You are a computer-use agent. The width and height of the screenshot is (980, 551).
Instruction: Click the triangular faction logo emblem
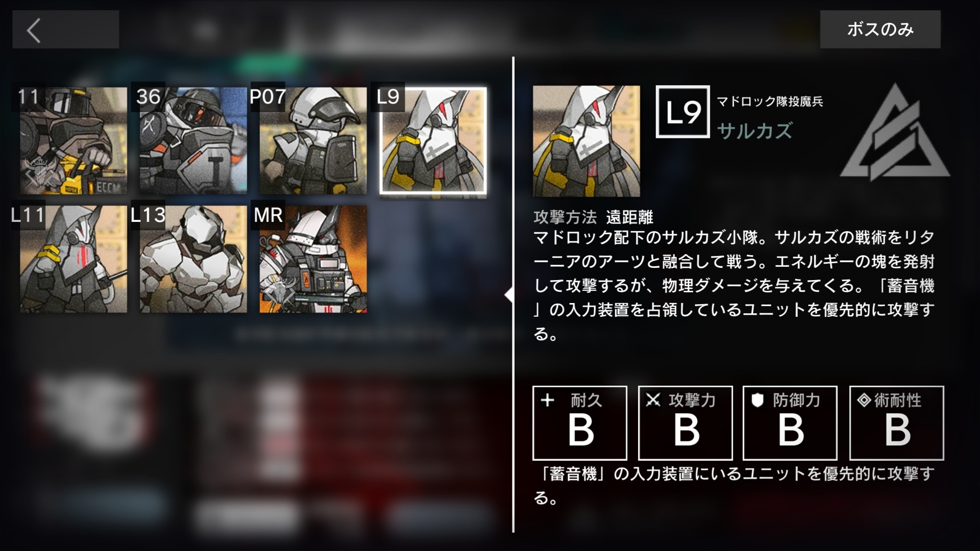pyautogui.click(x=895, y=133)
